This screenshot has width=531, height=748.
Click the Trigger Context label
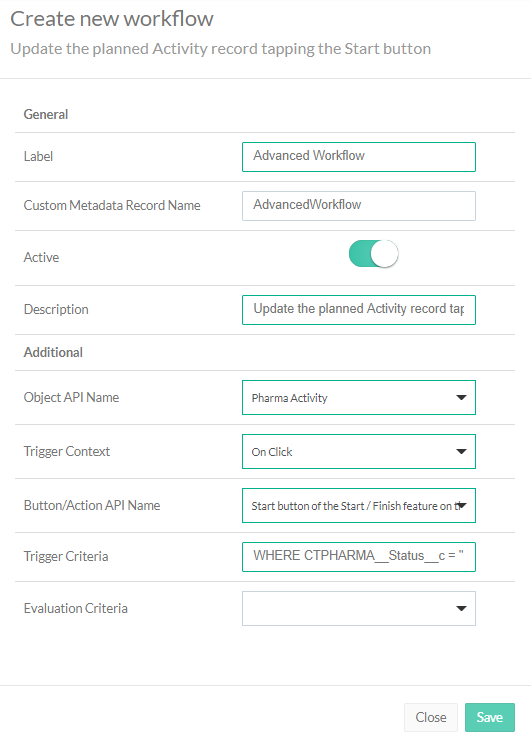67,452
